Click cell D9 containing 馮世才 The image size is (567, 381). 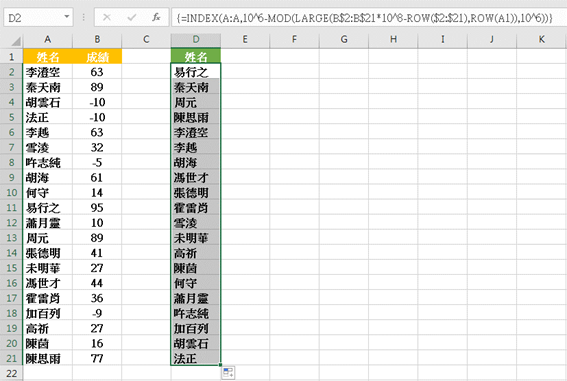click(x=196, y=177)
